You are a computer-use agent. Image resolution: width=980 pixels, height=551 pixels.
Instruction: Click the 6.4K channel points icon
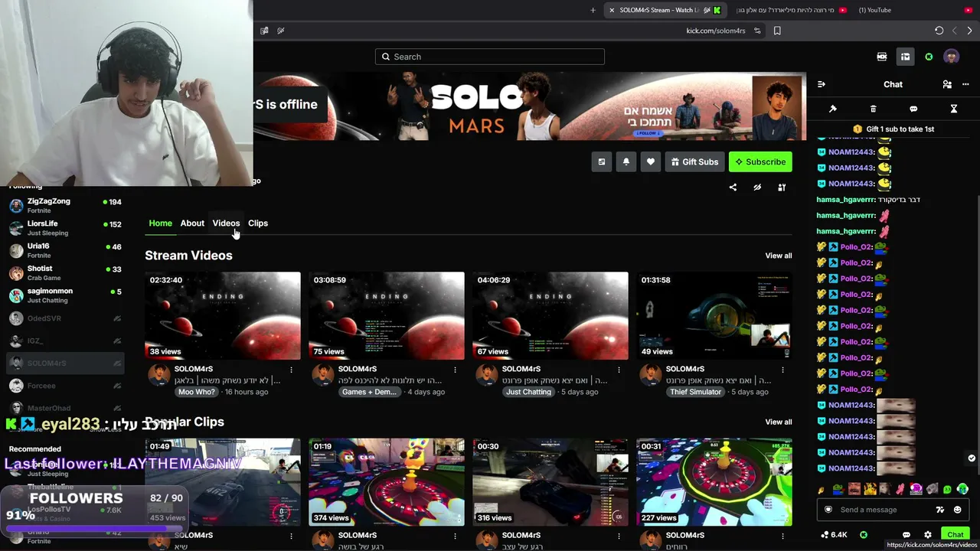coord(834,535)
